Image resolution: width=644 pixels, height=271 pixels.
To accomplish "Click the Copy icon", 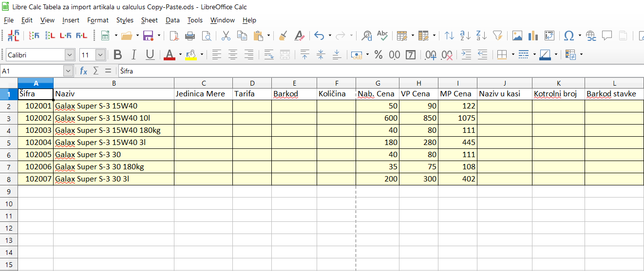I will [x=242, y=36].
